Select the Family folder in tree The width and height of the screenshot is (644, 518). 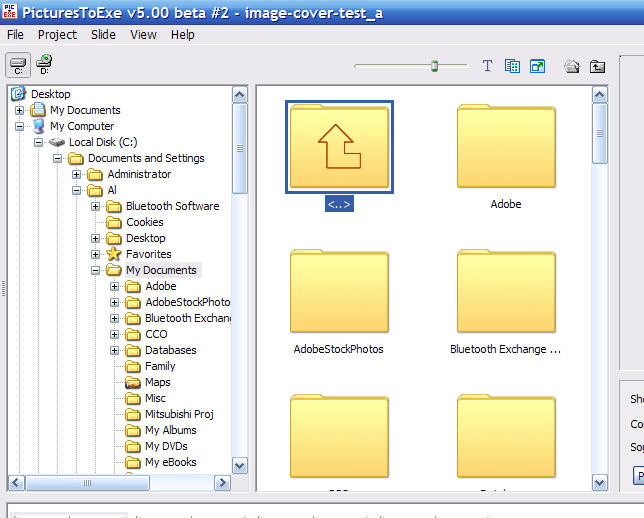(x=160, y=366)
